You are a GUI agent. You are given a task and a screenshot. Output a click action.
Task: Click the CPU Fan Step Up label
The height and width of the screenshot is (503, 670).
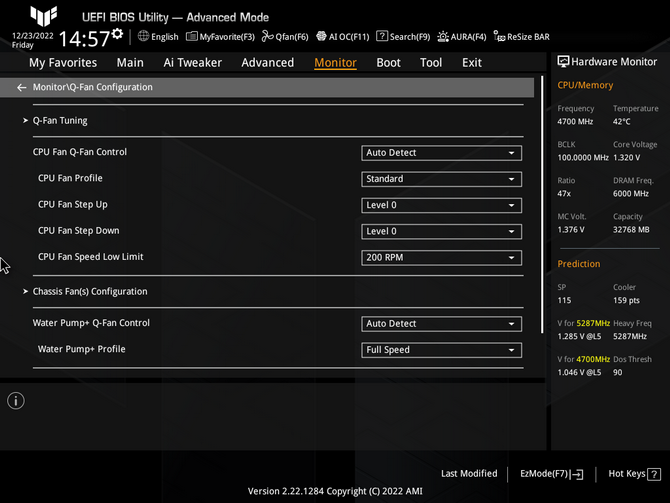pyautogui.click(x=73, y=205)
